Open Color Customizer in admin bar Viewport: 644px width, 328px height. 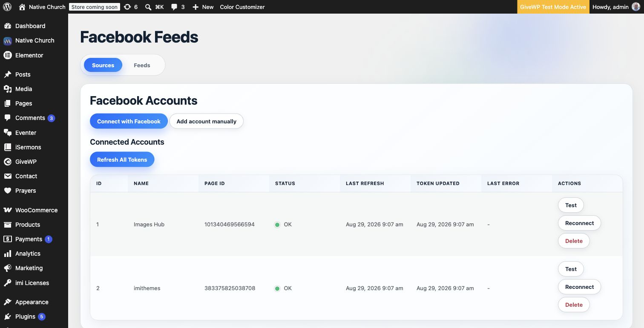pyautogui.click(x=242, y=7)
